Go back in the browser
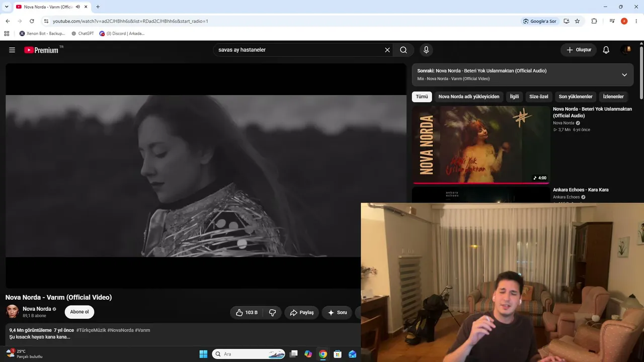The width and height of the screenshot is (644, 362). click(8, 21)
